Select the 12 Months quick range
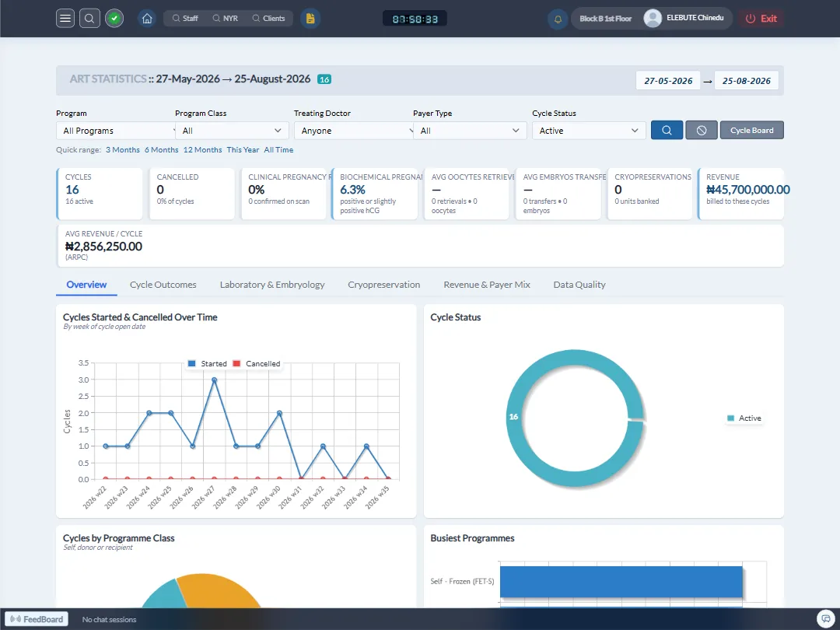840x630 pixels. 202,150
